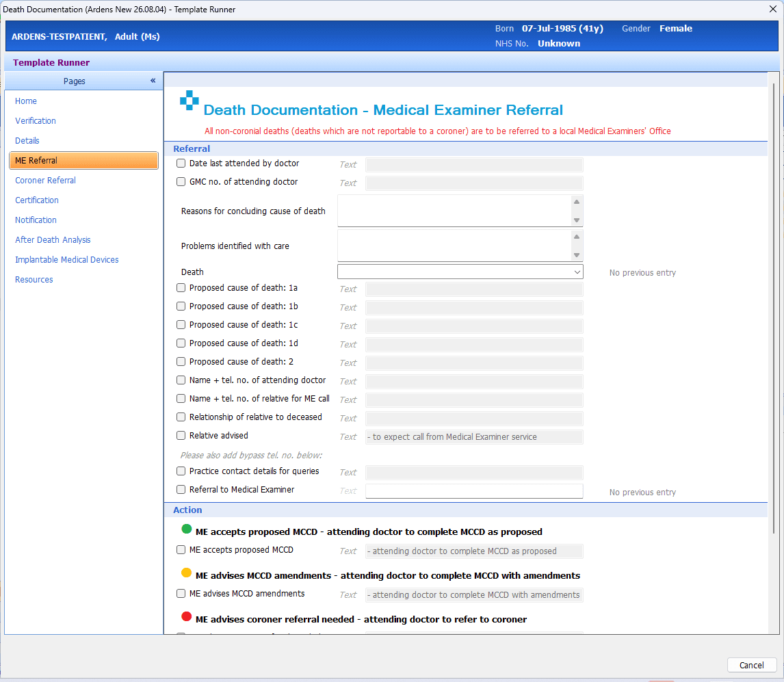
Task: Tick Name + tel. no. of attending doctor
Action: point(181,380)
